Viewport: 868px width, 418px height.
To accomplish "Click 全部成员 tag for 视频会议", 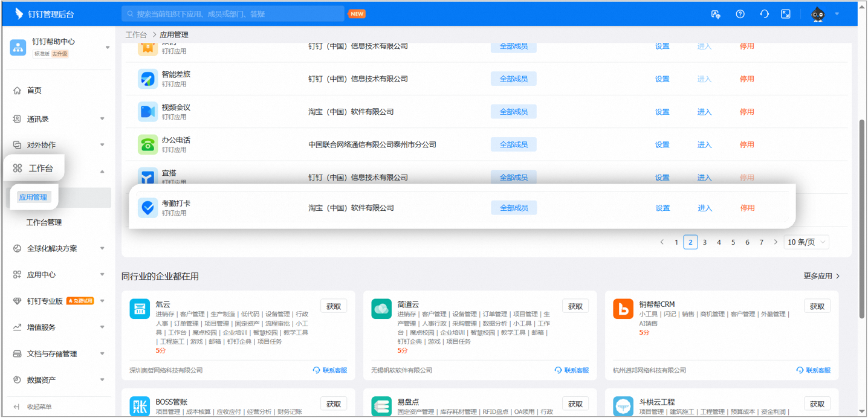I will (514, 112).
